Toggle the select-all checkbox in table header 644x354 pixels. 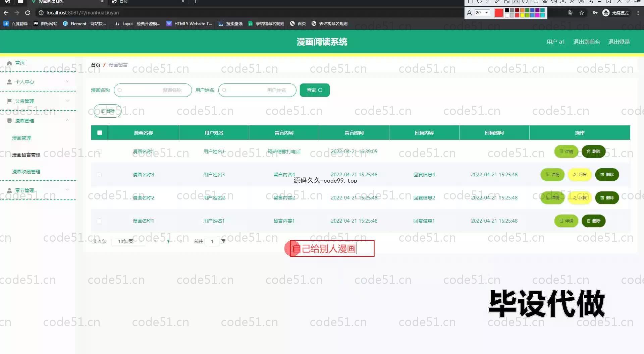tap(100, 133)
